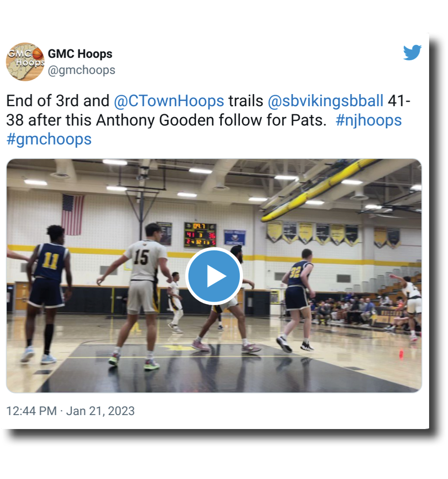Open the @CTownHoops mention

coord(169,101)
